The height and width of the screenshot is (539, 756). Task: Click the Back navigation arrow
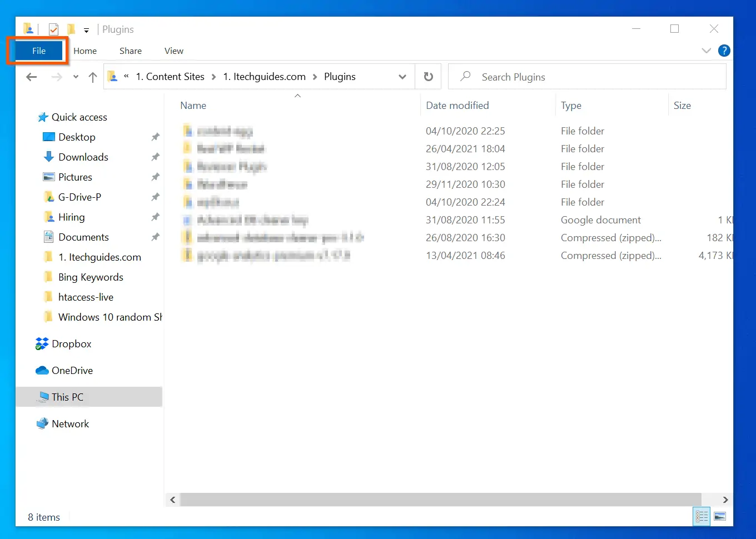pos(32,77)
